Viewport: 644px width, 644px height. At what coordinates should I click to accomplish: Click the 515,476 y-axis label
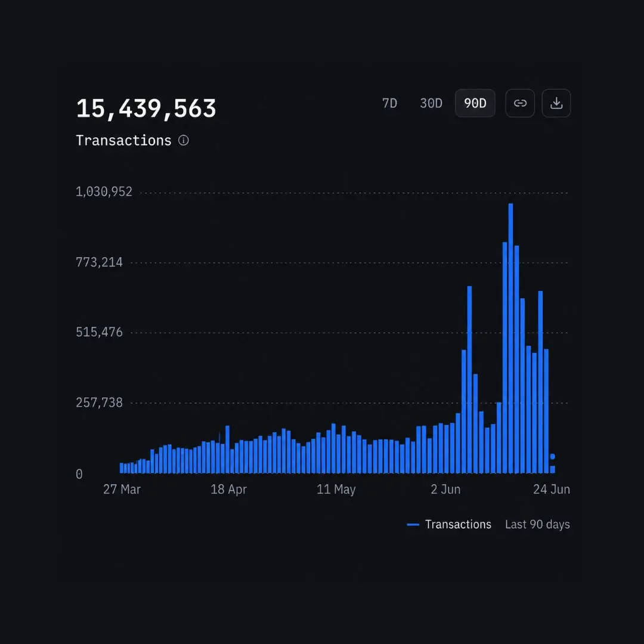point(99,332)
